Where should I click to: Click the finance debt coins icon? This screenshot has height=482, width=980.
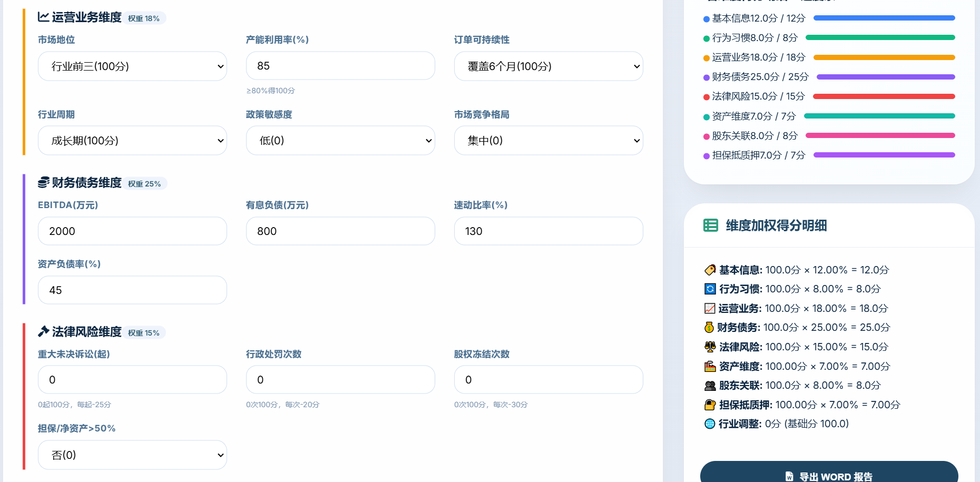pos(44,182)
